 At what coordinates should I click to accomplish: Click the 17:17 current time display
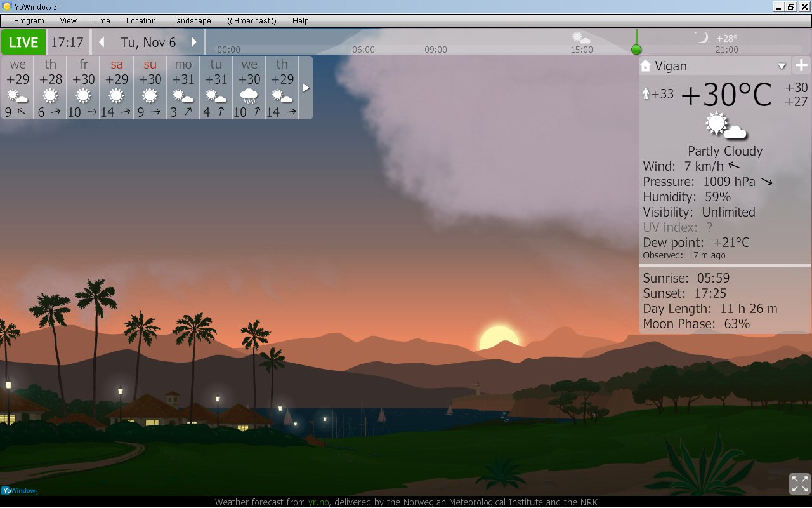(x=67, y=43)
